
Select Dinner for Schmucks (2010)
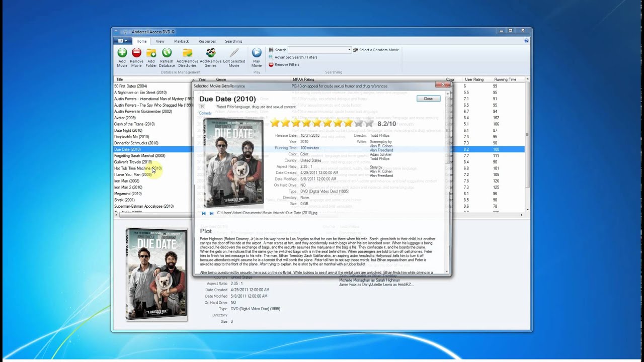tap(136, 143)
